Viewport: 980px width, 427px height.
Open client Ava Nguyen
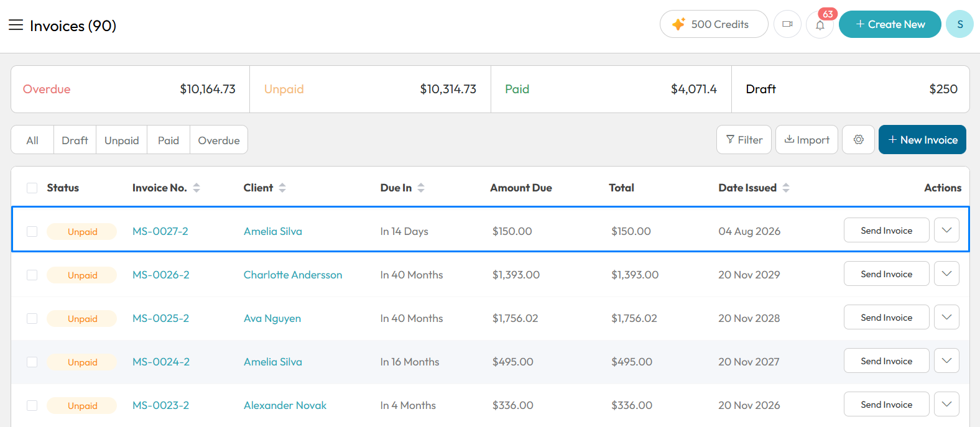point(272,318)
